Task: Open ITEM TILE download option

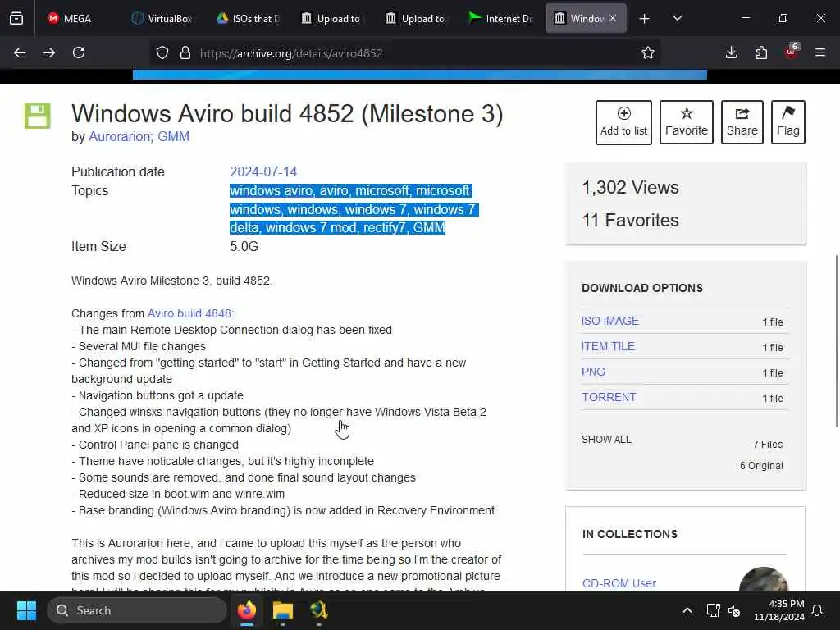Action: pos(608,347)
